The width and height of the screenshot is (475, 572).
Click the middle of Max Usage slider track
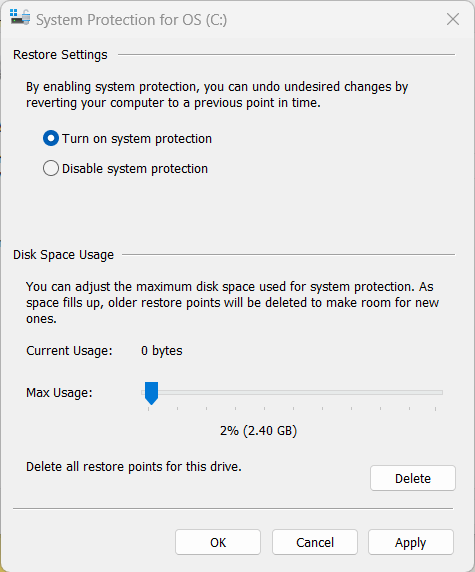pos(292,393)
